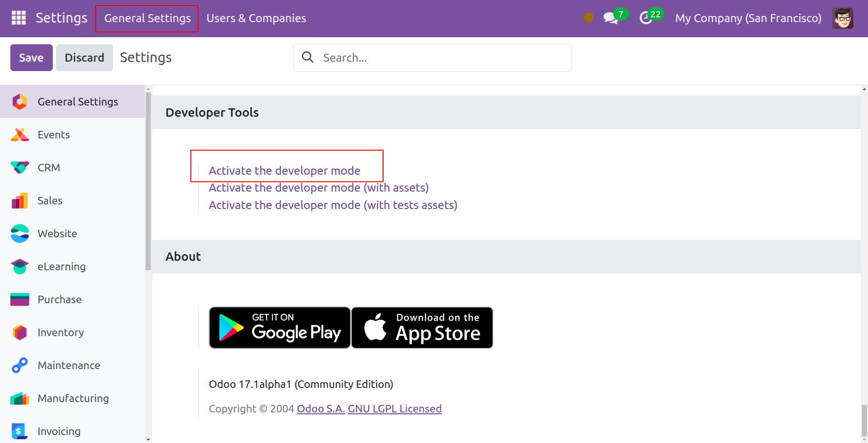Click the Events app icon

coord(20,135)
